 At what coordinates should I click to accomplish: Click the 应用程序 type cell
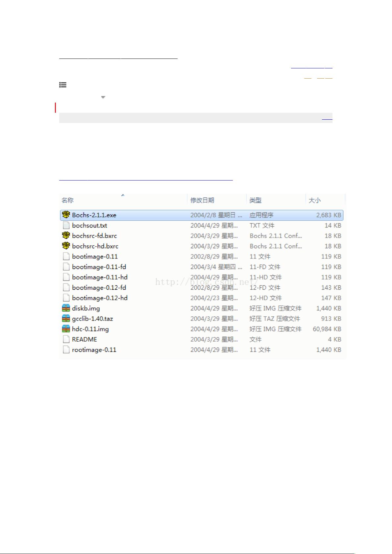tap(261, 215)
